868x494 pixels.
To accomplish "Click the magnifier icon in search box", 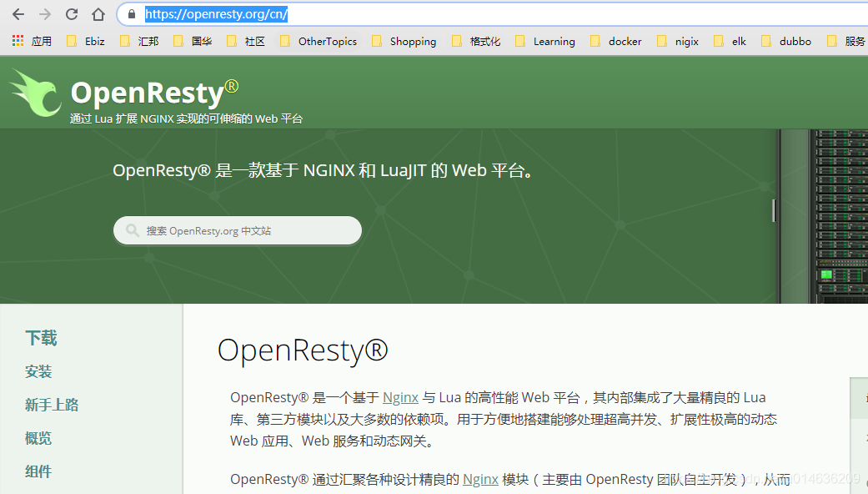I will pyautogui.click(x=133, y=230).
